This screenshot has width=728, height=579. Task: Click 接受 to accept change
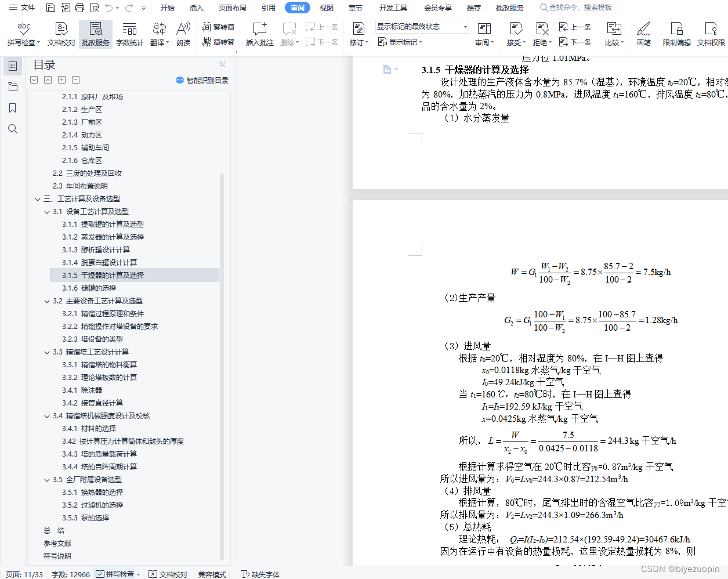516,34
